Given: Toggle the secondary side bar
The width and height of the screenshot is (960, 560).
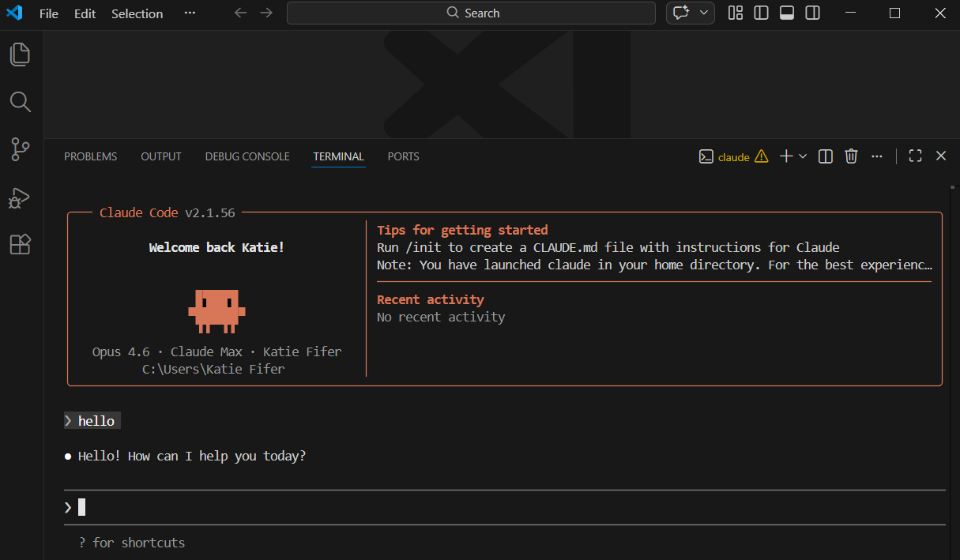Looking at the screenshot, I should coord(812,13).
